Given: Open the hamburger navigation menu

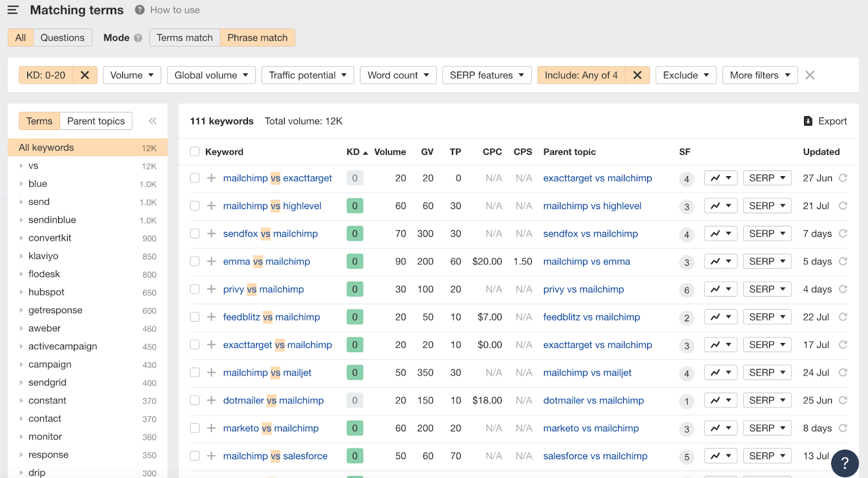Looking at the screenshot, I should [13, 10].
